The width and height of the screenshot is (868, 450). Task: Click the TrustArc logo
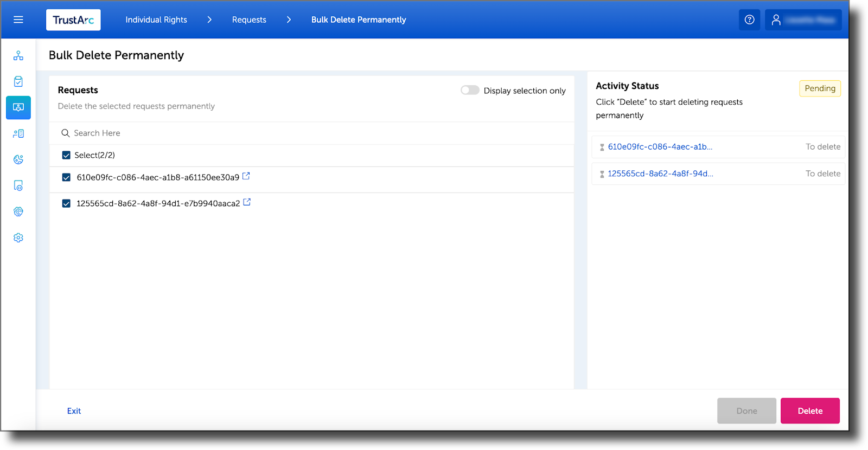pyautogui.click(x=73, y=20)
